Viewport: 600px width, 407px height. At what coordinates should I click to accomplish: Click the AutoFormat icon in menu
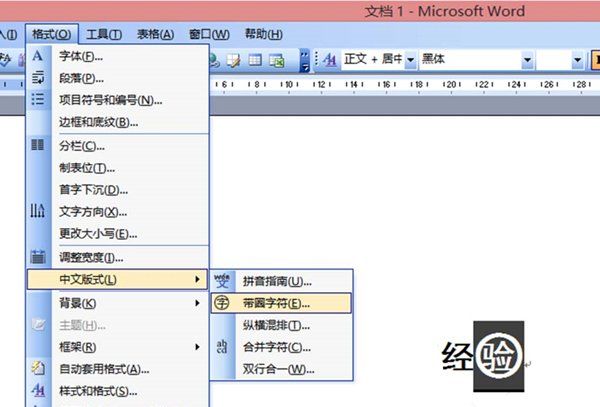click(38, 368)
